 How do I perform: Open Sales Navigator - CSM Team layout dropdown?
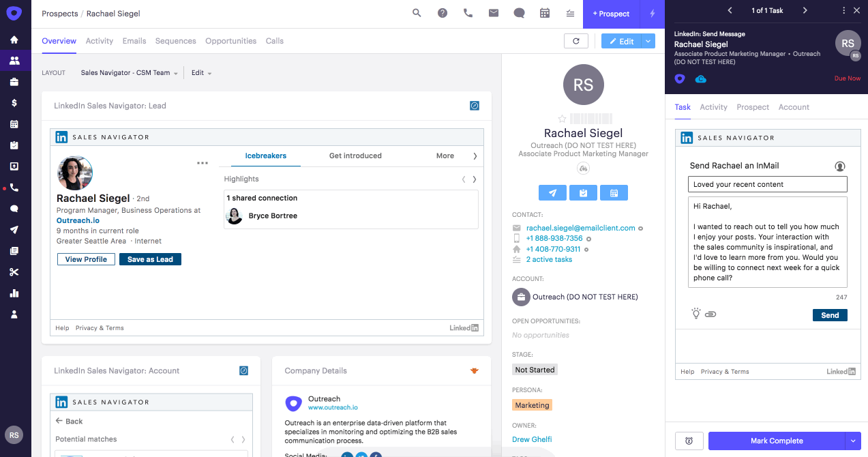coord(129,73)
